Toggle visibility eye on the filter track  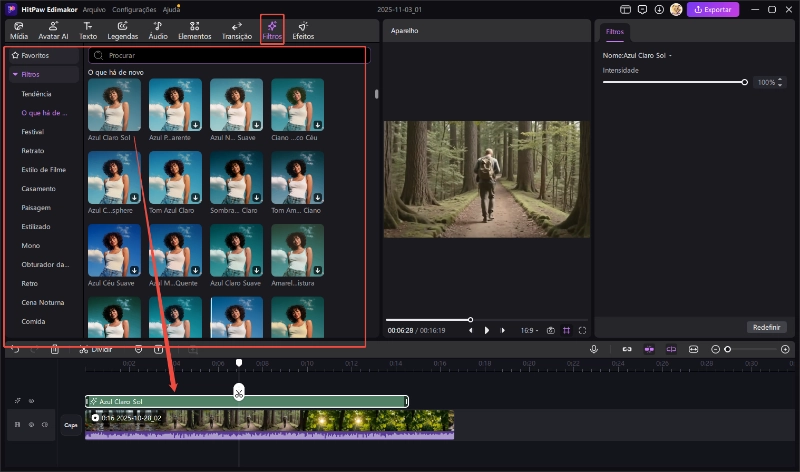tap(31, 401)
